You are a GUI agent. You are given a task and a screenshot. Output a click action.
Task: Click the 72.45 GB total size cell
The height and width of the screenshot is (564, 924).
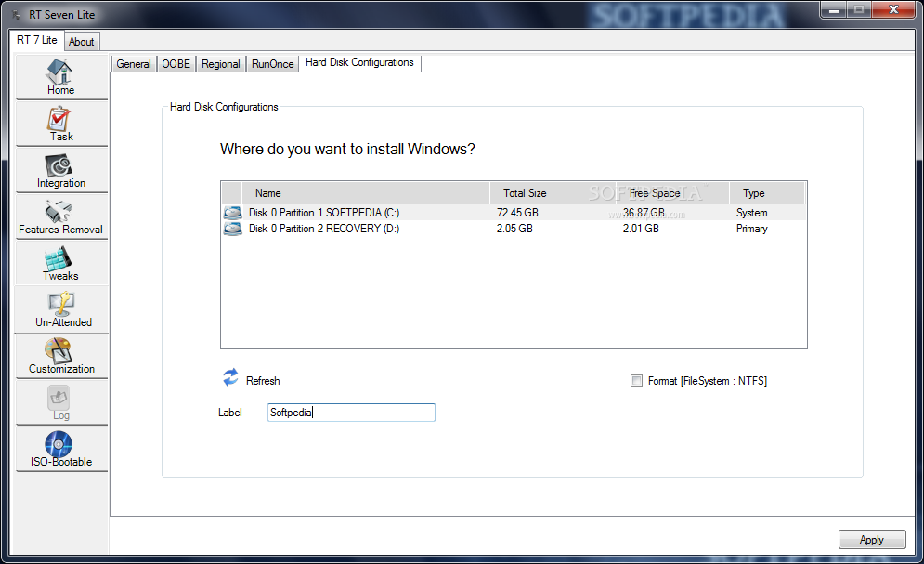(517, 213)
